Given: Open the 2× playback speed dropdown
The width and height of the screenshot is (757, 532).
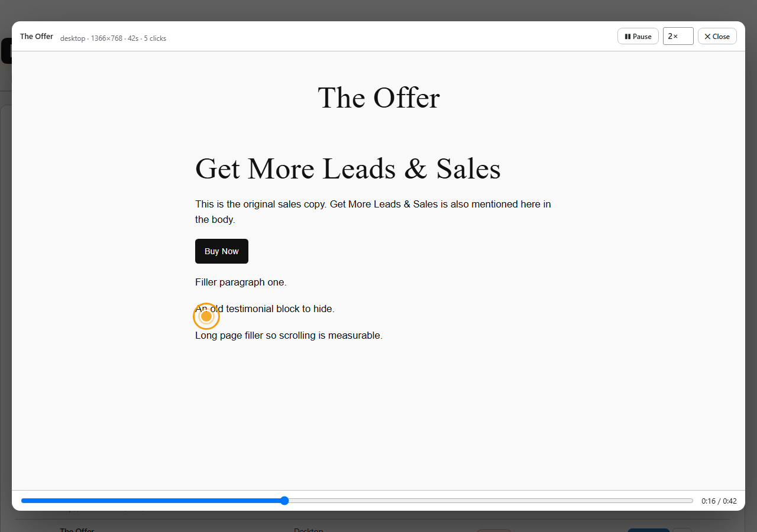Looking at the screenshot, I should (x=678, y=37).
